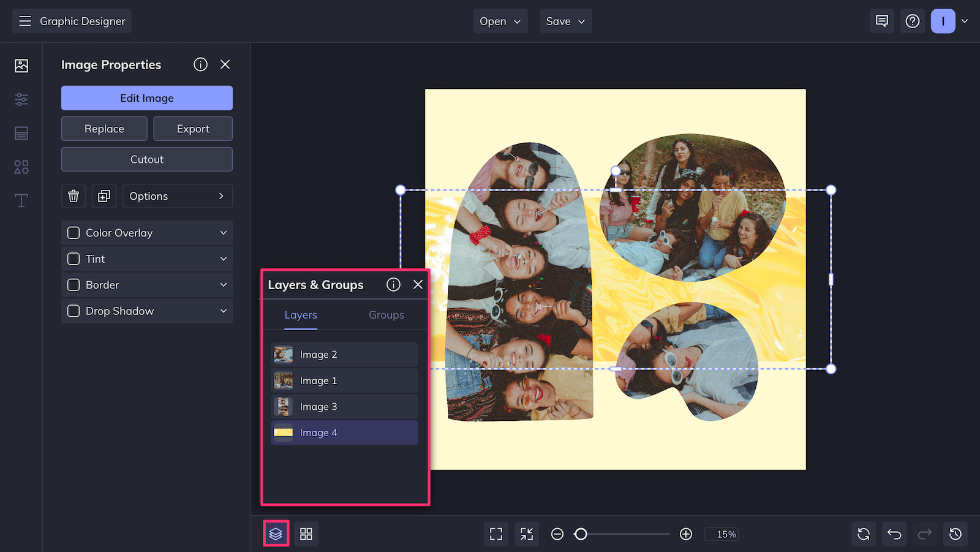Click the Cutout button
This screenshot has height=552, width=980.
(146, 159)
